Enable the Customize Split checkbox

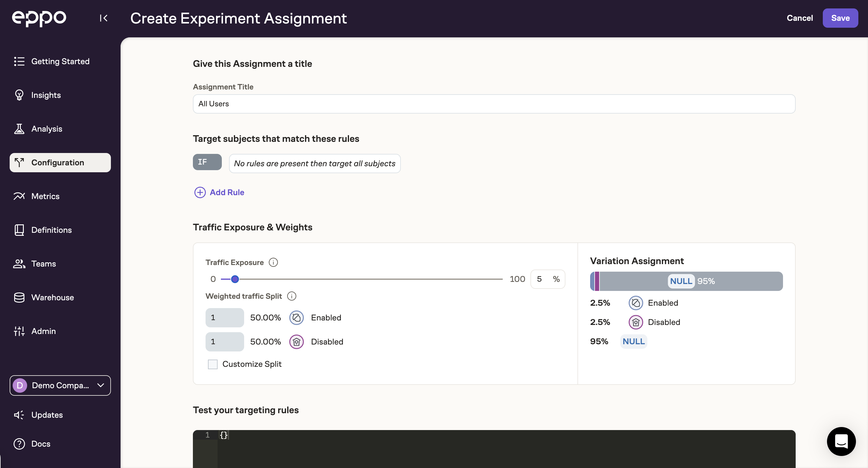point(212,364)
